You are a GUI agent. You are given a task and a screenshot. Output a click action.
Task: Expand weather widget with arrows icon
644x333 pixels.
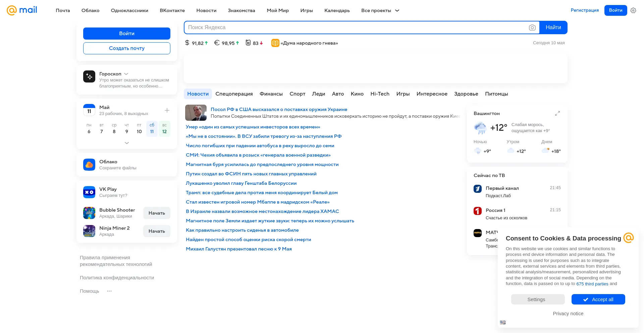[x=557, y=113]
